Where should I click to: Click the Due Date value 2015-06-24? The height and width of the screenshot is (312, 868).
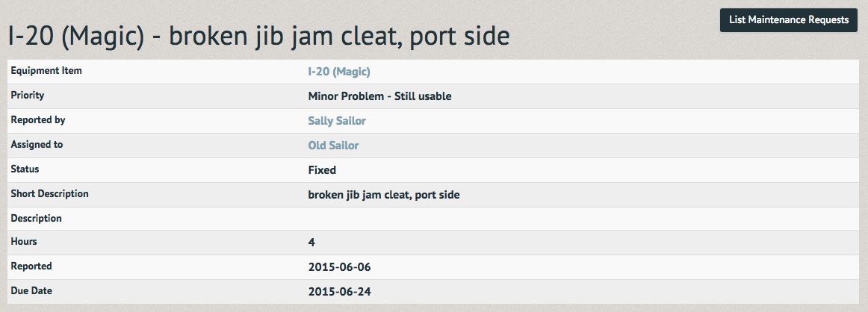click(x=339, y=292)
